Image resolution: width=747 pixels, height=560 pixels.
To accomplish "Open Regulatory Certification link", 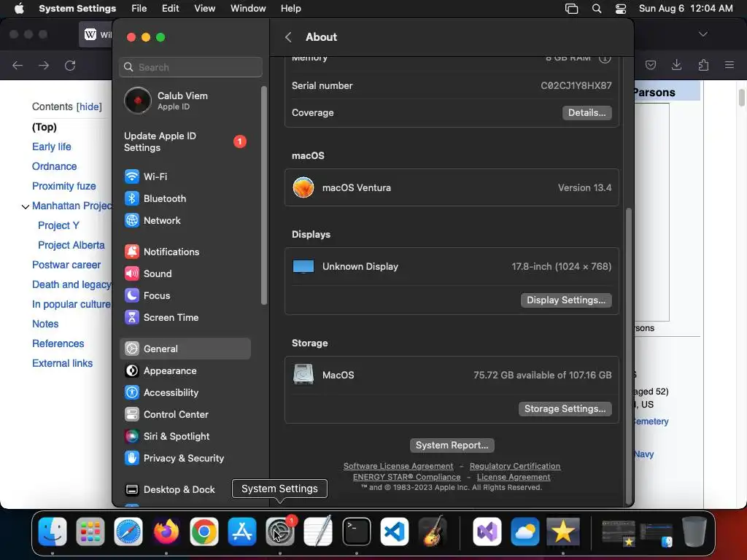I will (x=514, y=466).
